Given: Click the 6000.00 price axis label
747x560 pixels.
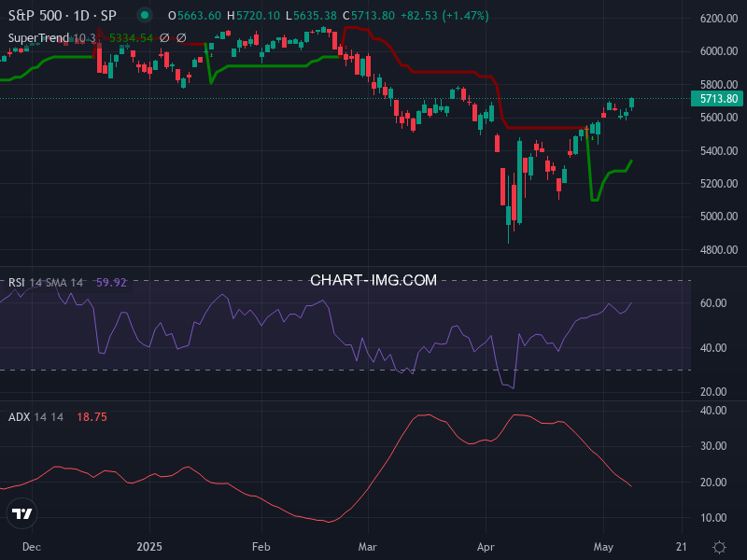Looking at the screenshot, I should click(719, 51).
